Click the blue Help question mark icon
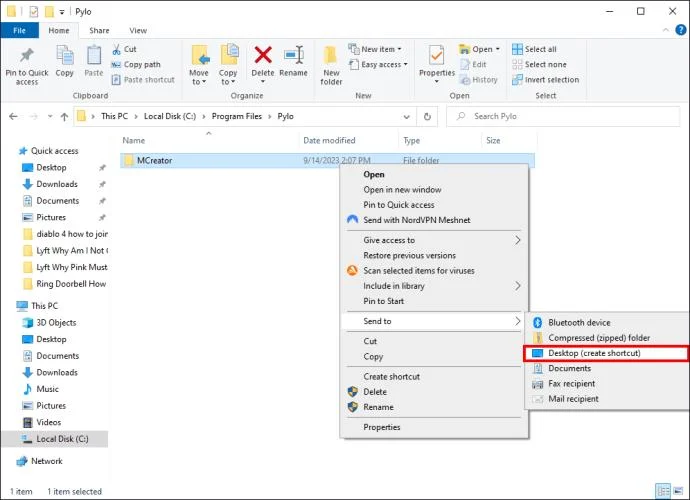Screen dimensions: 690x500 (680, 30)
